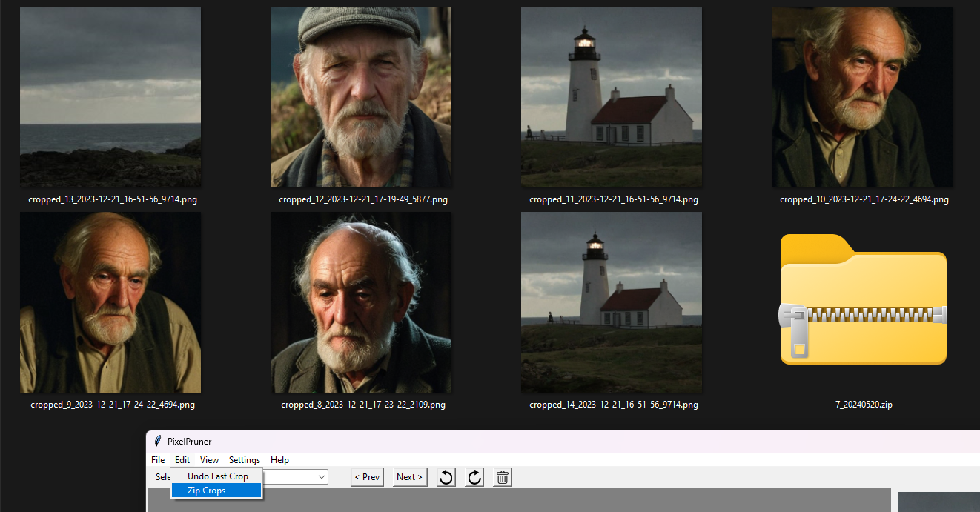980x512 pixels.
Task: Select cropped_13 seascape thumbnail
Action: point(110,97)
